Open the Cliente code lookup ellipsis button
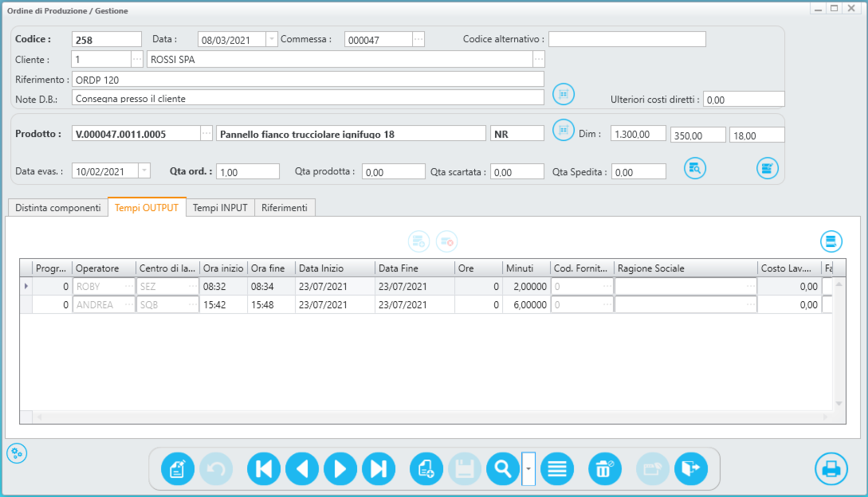This screenshot has height=497, width=868. (137, 59)
